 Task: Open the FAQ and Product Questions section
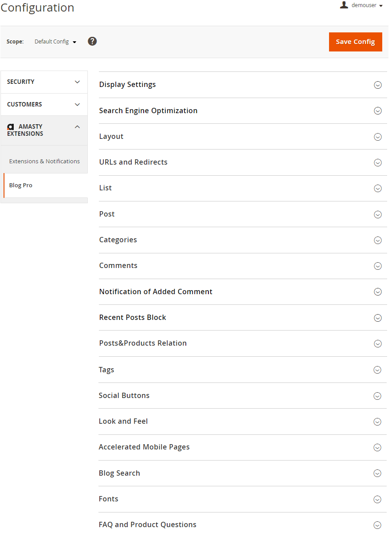pyautogui.click(x=243, y=525)
